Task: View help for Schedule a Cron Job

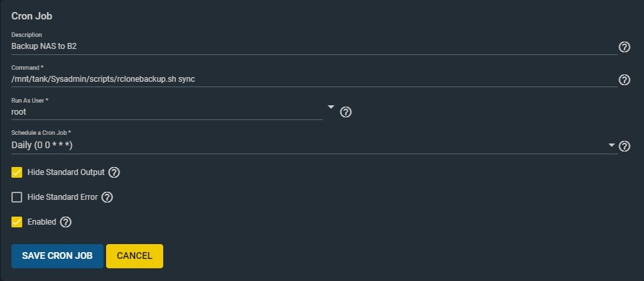Action: (x=625, y=146)
